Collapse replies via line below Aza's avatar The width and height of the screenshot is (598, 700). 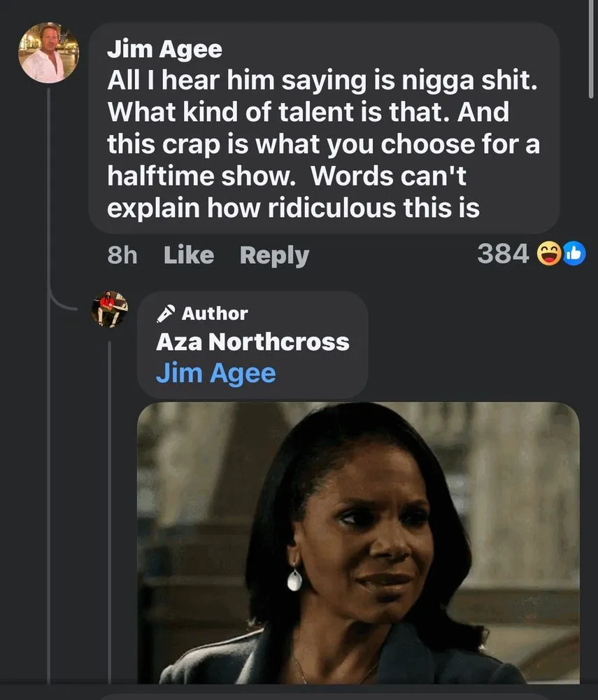[110, 490]
